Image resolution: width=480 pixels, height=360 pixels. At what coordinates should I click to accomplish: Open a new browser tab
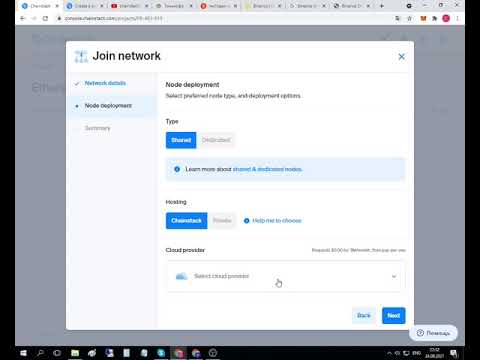(382, 6)
